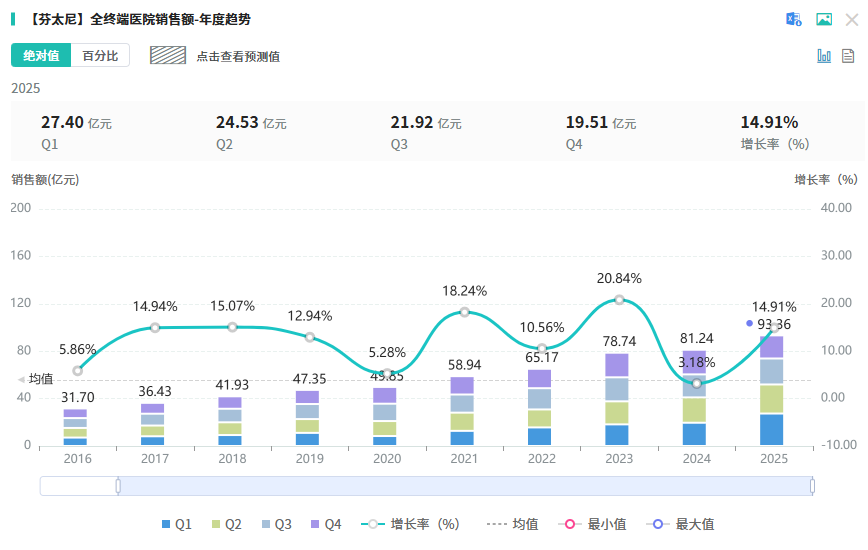Toggle 增长率 (%) line in legend
This screenshot has height=550, width=868.
(x=414, y=524)
